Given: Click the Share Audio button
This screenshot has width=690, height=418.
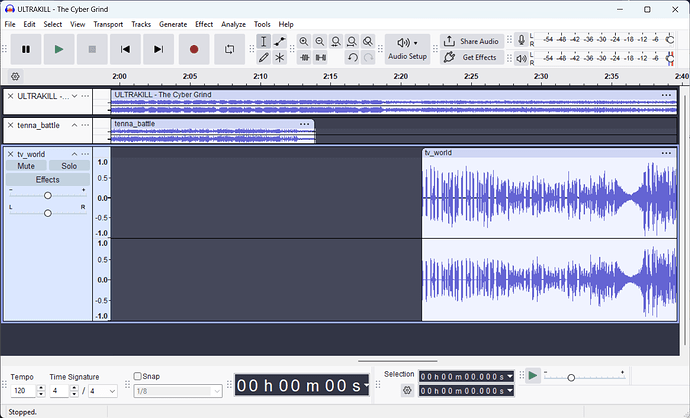Looking at the screenshot, I should point(472,41).
